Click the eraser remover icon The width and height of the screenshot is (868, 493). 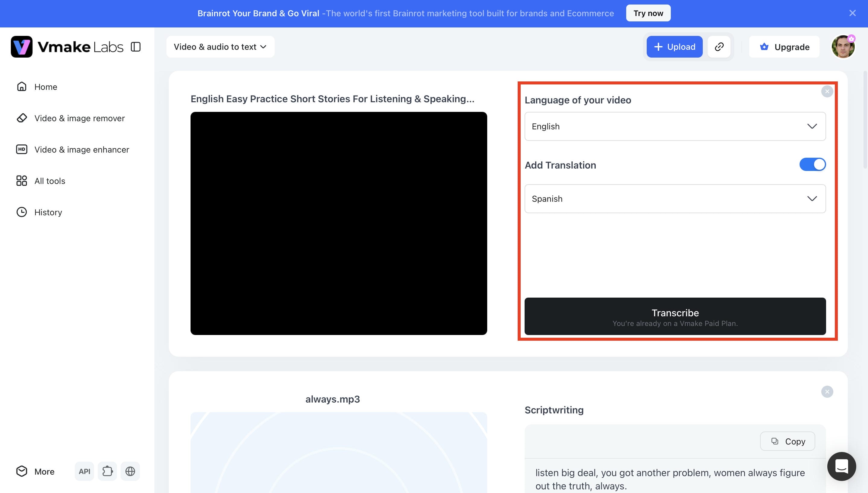coord(22,118)
